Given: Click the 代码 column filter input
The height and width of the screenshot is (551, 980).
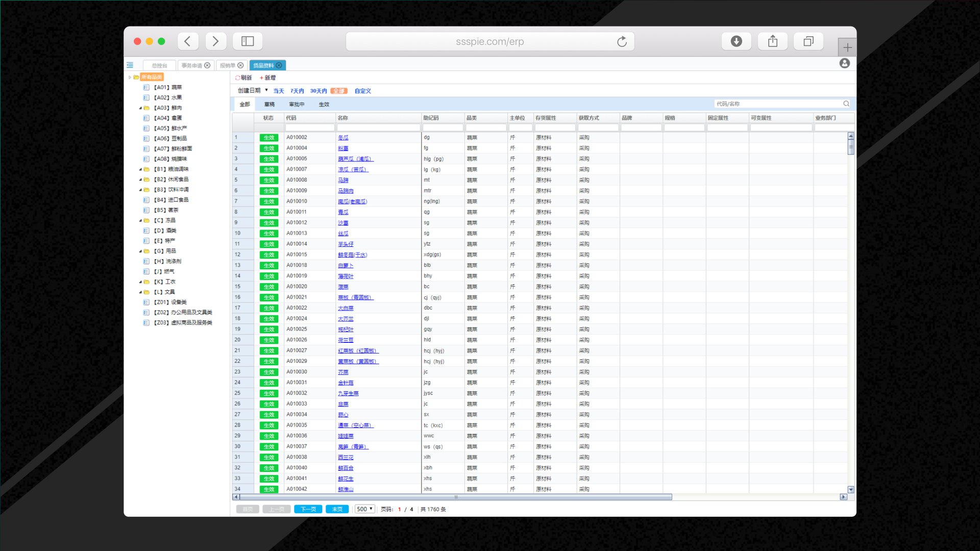Looking at the screenshot, I should 309,128.
